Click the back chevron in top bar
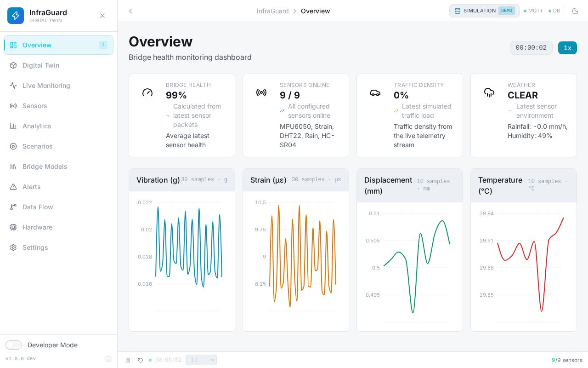The height and width of the screenshot is (368, 588). click(130, 11)
